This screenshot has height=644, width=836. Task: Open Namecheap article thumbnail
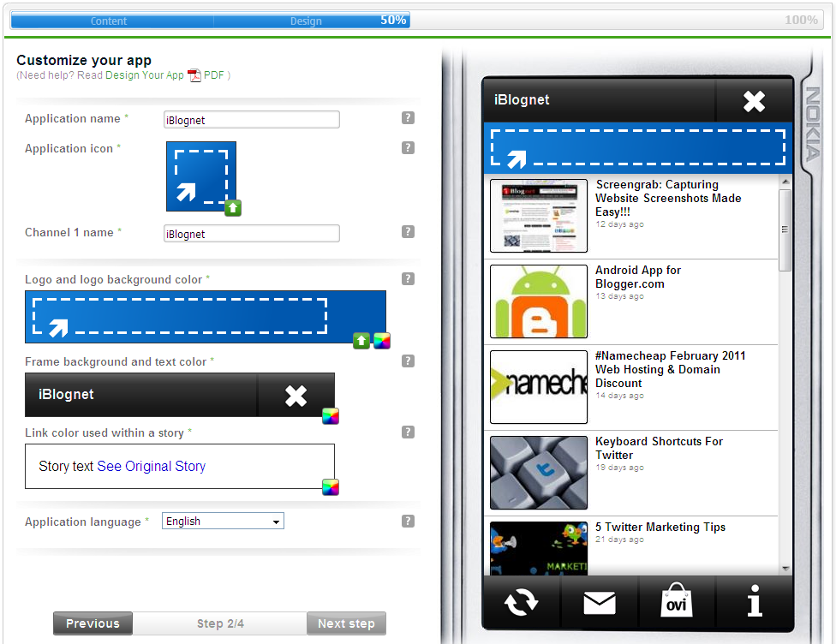(x=539, y=386)
